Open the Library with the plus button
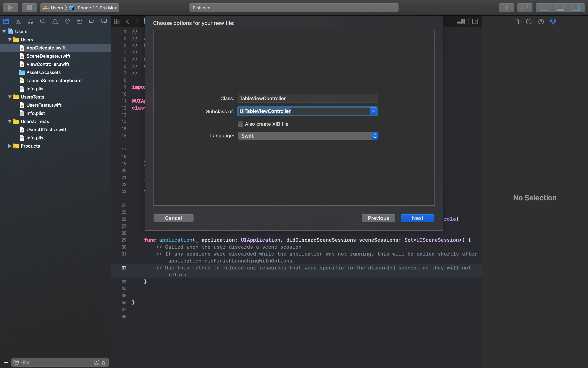 point(506,8)
